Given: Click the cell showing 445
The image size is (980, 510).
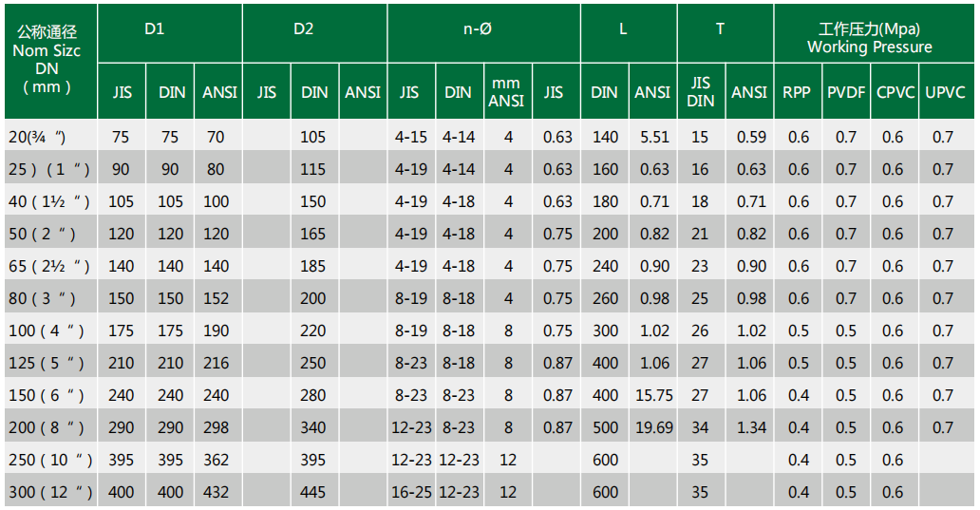Looking at the screenshot, I should click(312, 492).
